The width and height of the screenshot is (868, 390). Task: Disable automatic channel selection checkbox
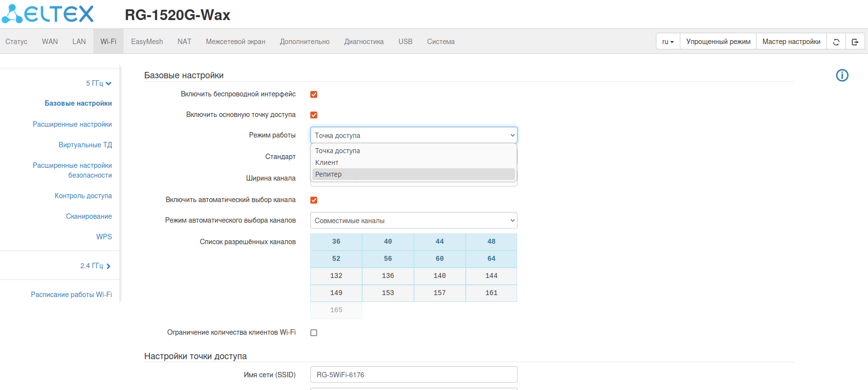tap(314, 200)
